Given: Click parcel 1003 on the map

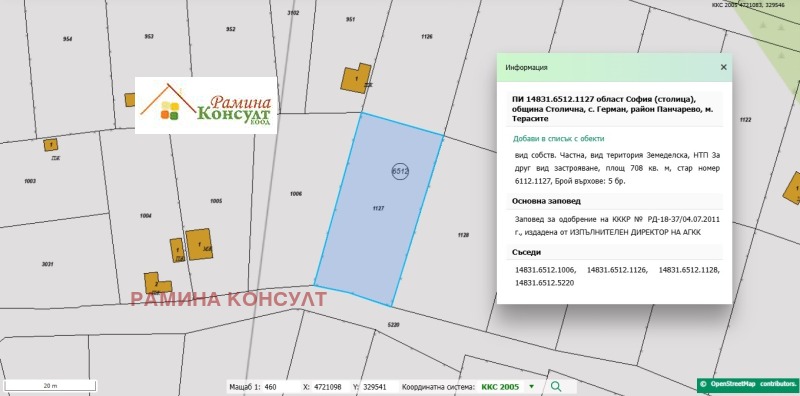Looking at the screenshot, I should tap(30, 181).
